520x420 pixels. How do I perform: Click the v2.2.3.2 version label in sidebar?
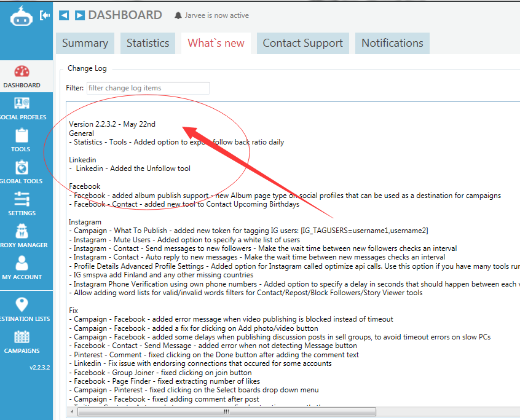coord(40,367)
